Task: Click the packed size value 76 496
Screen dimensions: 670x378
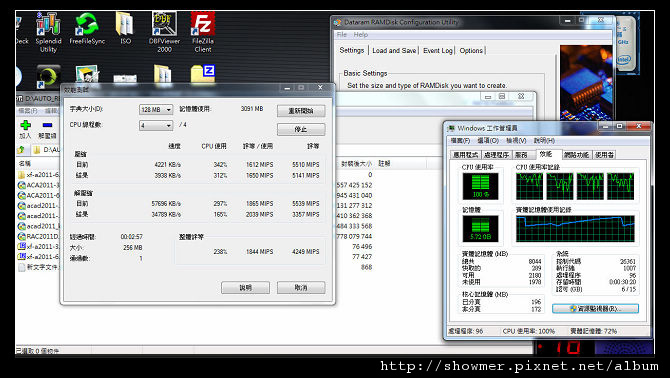Action: tap(362, 247)
